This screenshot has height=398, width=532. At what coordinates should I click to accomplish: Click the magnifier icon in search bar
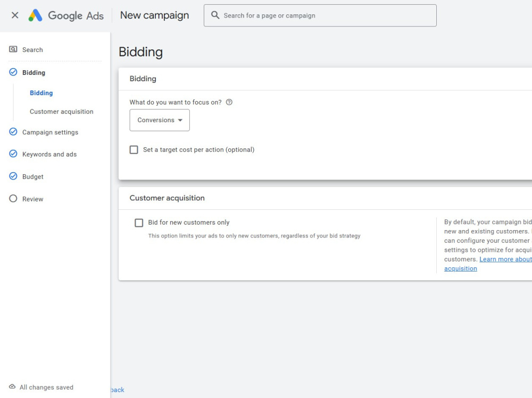215,15
